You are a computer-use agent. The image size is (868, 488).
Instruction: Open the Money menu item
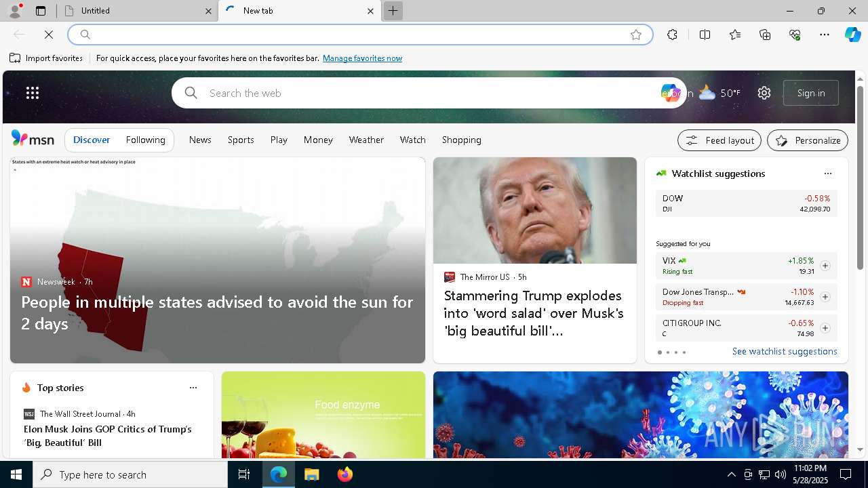[318, 140]
